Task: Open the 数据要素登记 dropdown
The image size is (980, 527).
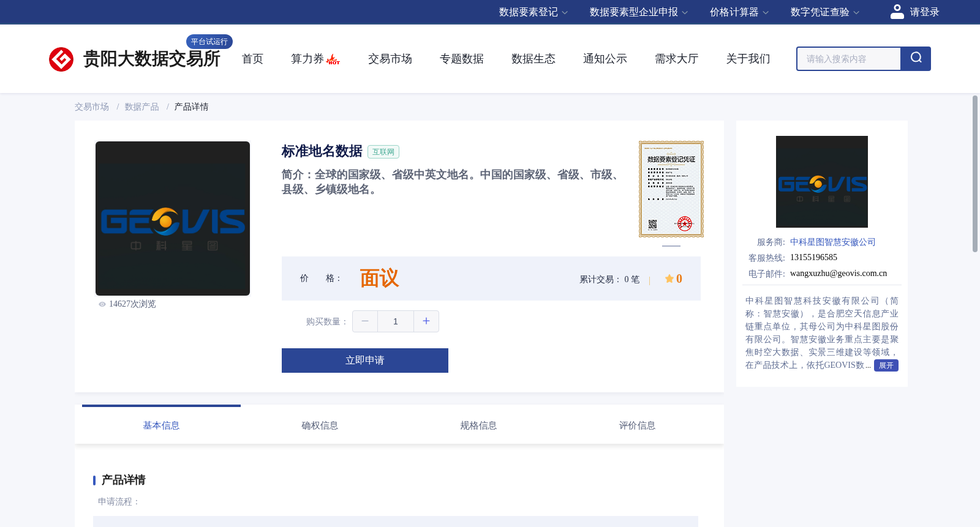Action: click(533, 12)
